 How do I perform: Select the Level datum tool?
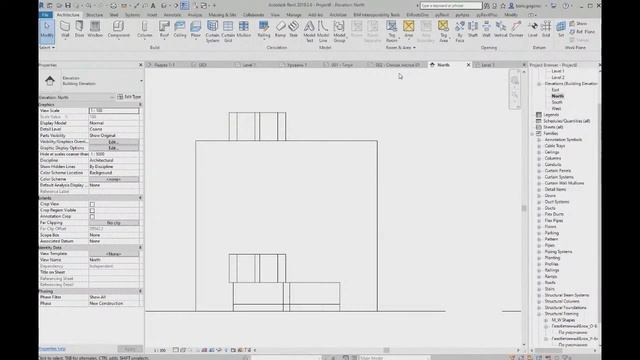(x=533, y=30)
